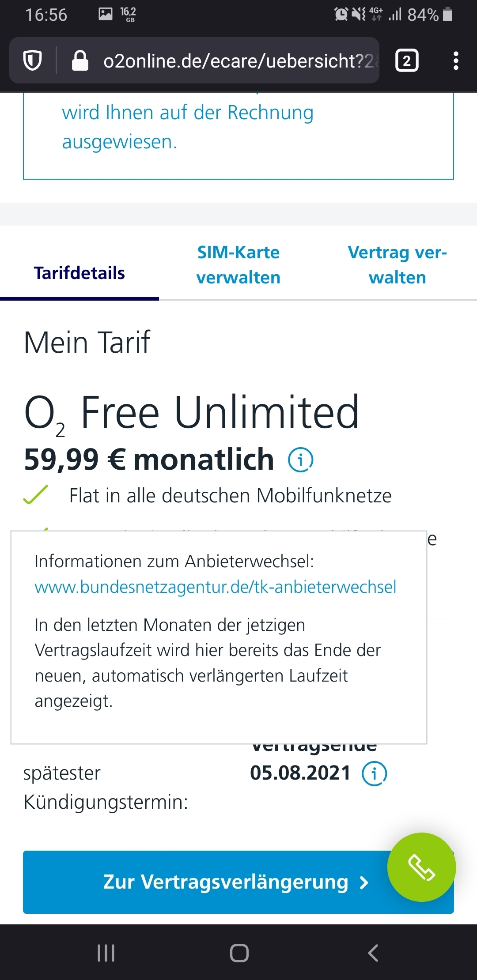477x980 pixels.
Task: Tap the lock icon in address bar
Action: pos(80,60)
